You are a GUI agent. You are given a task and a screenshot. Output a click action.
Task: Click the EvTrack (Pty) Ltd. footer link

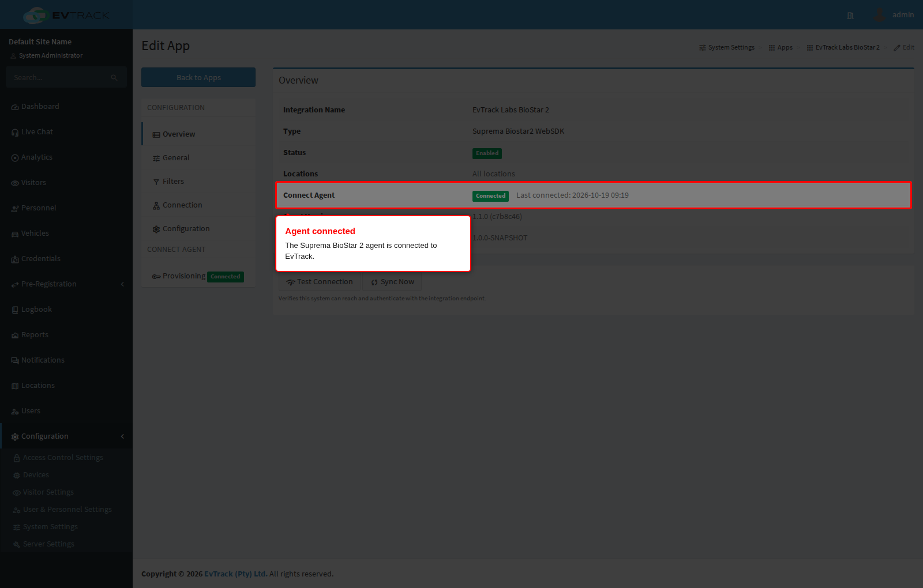(x=236, y=574)
